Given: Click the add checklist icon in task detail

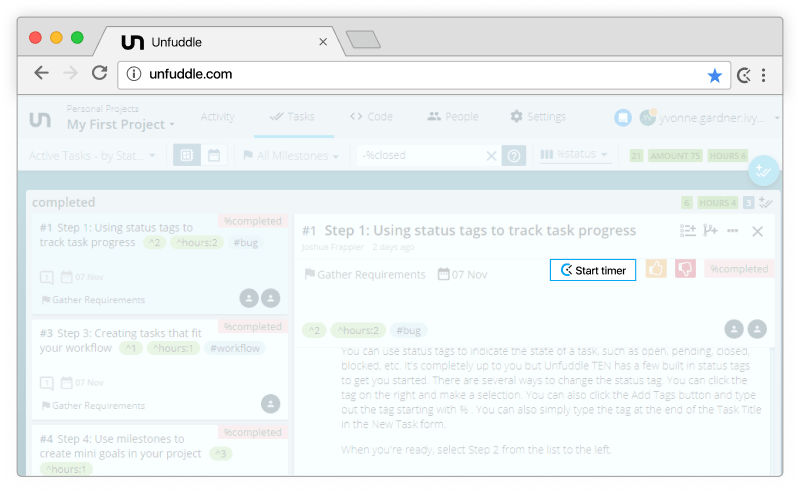Looking at the screenshot, I should point(687,231).
